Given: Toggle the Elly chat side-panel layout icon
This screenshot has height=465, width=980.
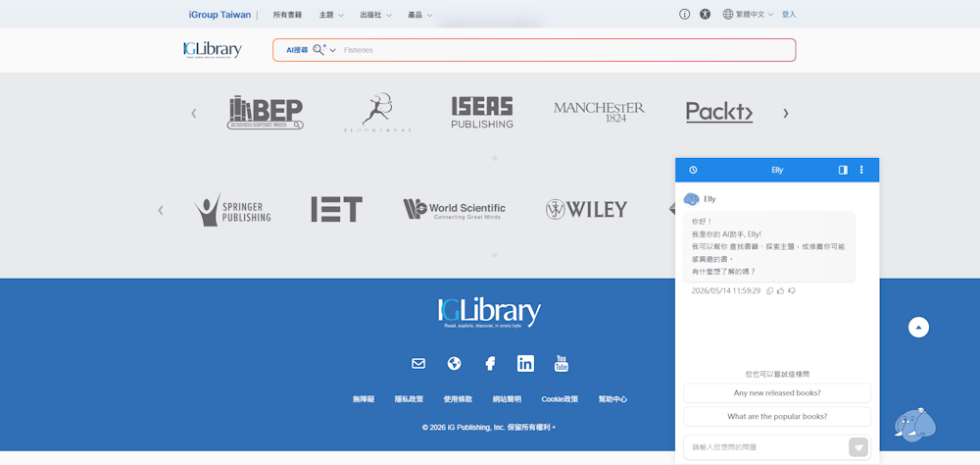Looking at the screenshot, I should [x=843, y=170].
